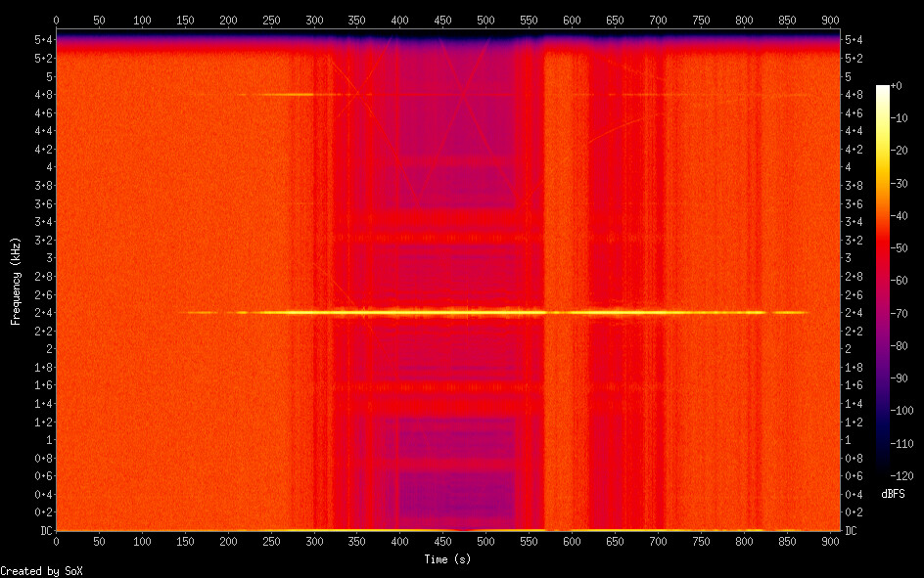Screen dimensions: 924x578
Task: Select the 450 tick on the bottom time axis
Action: [x=443, y=542]
